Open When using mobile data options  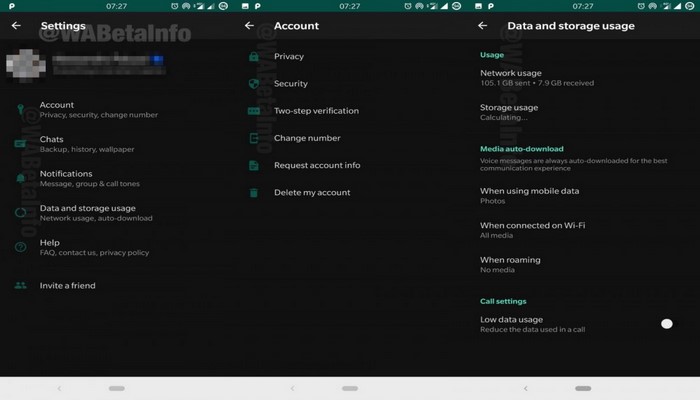click(543, 195)
